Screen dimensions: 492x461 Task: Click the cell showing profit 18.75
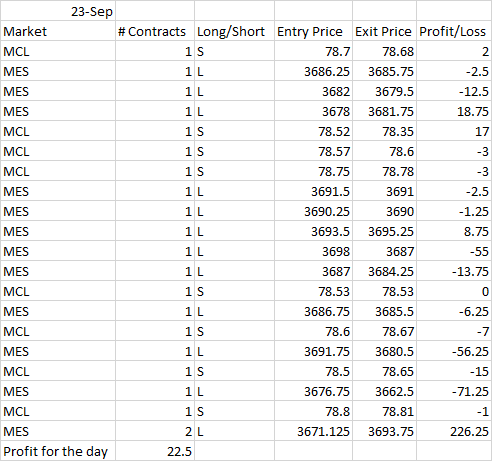pyautogui.click(x=454, y=111)
